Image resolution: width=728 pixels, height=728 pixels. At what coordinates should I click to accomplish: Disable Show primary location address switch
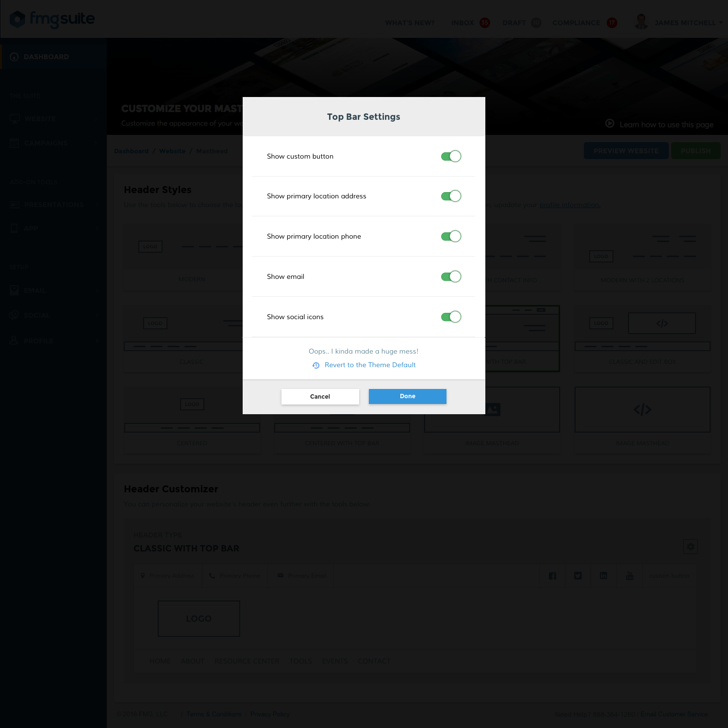pyautogui.click(x=450, y=196)
